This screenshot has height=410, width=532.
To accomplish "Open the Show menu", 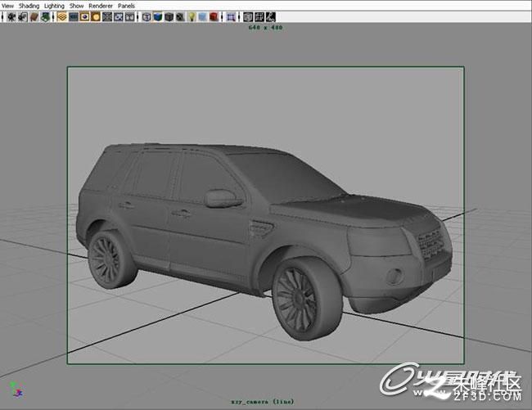I will (x=76, y=6).
